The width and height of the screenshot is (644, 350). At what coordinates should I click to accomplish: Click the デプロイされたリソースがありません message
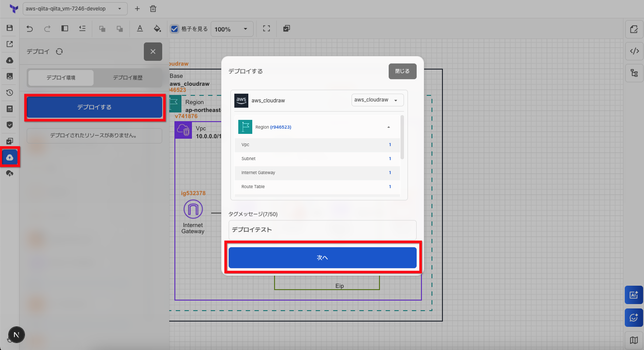point(94,136)
